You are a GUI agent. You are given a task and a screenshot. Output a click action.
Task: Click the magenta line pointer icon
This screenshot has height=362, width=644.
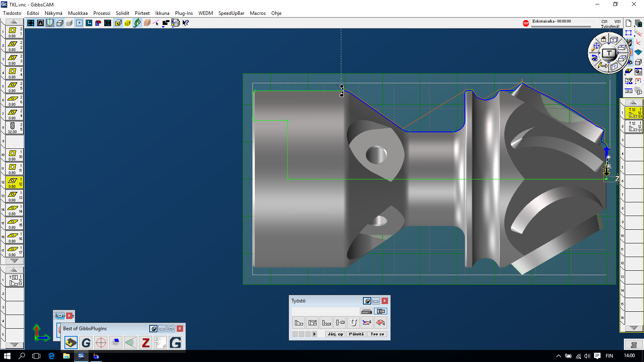pos(156,23)
